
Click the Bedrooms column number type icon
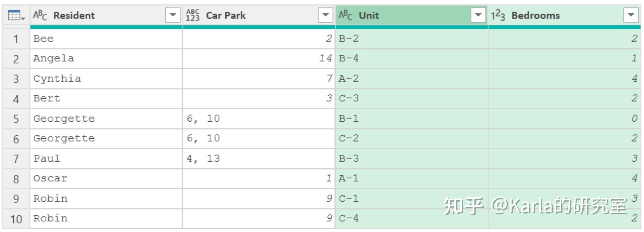(498, 15)
